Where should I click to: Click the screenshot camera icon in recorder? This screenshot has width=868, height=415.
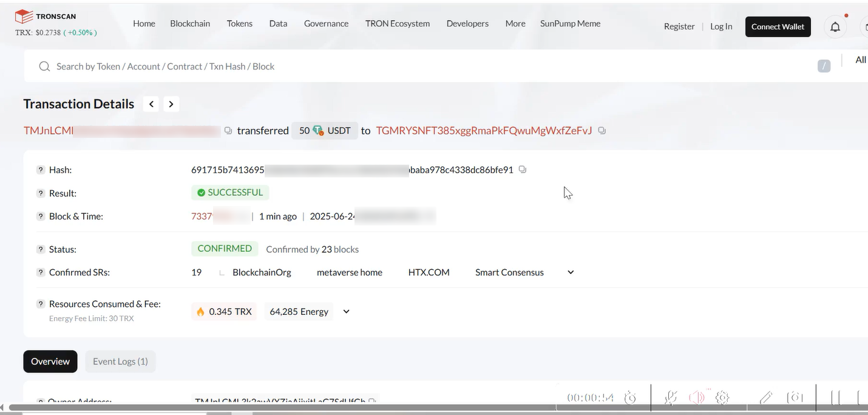click(x=795, y=397)
